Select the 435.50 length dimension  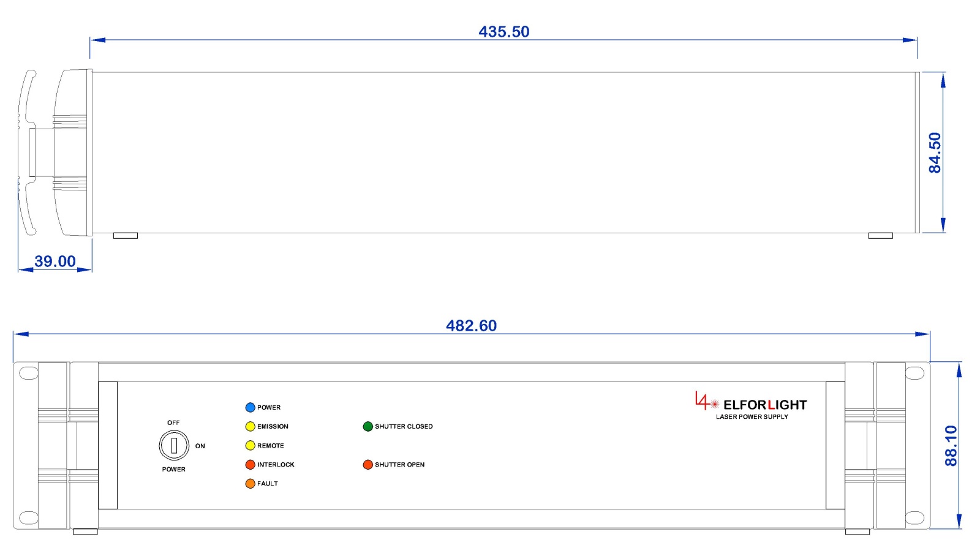pos(503,32)
